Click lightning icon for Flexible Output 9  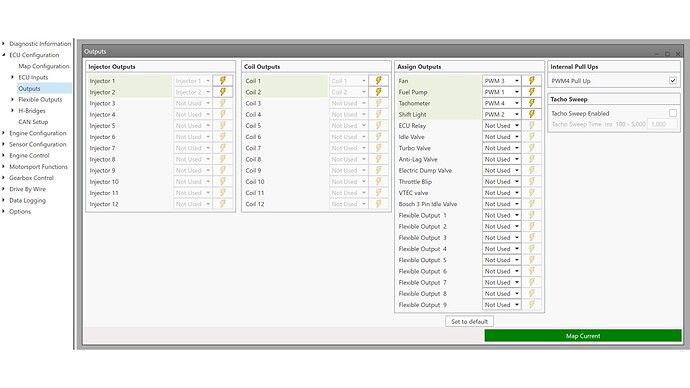tap(532, 304)
